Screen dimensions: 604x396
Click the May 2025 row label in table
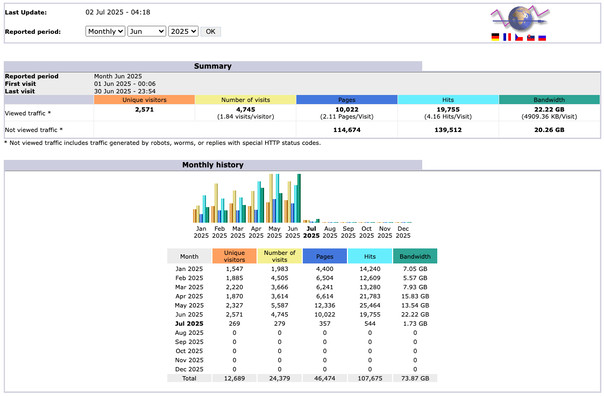coord(189,305)
